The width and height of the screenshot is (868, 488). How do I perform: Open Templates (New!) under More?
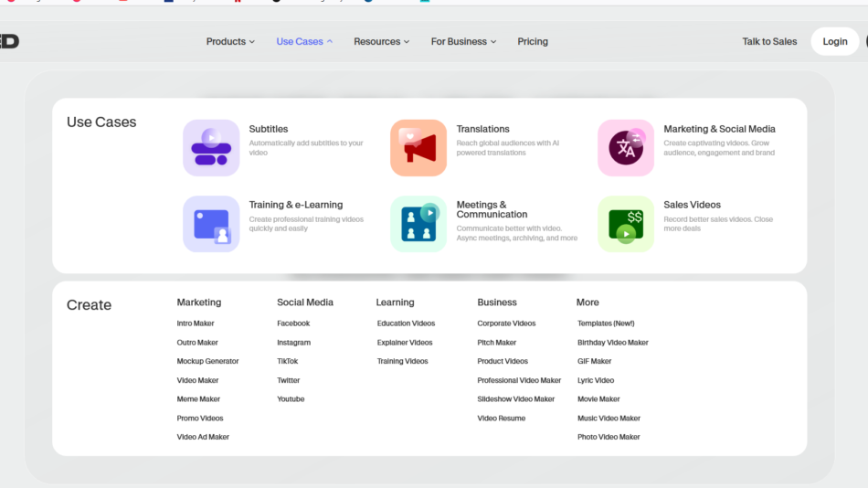606,324
